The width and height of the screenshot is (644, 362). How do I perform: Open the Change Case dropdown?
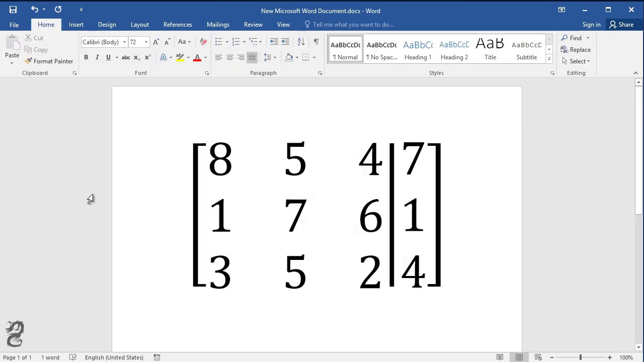184,42
